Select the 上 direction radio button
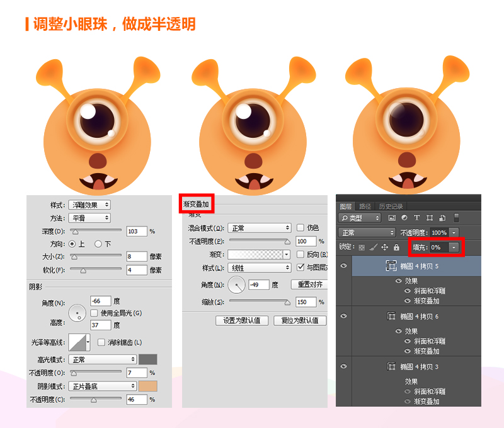This screenshot has width=504, height=428. [72, 244]
